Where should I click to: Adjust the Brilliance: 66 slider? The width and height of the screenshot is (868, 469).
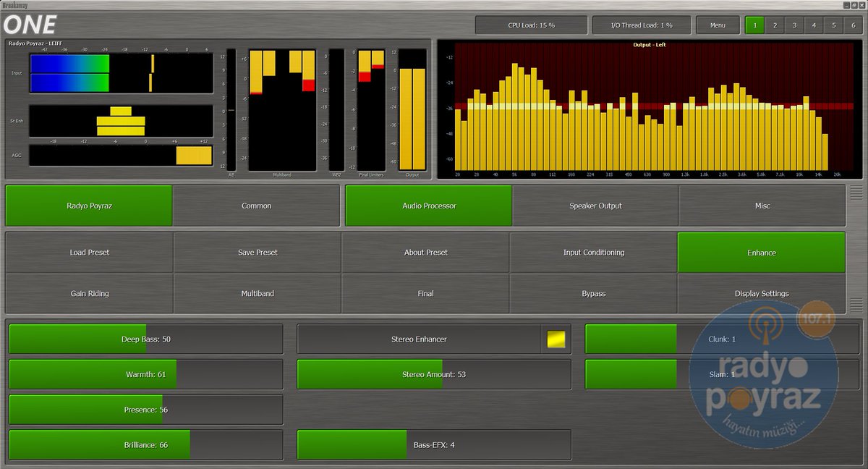point(145,445)
